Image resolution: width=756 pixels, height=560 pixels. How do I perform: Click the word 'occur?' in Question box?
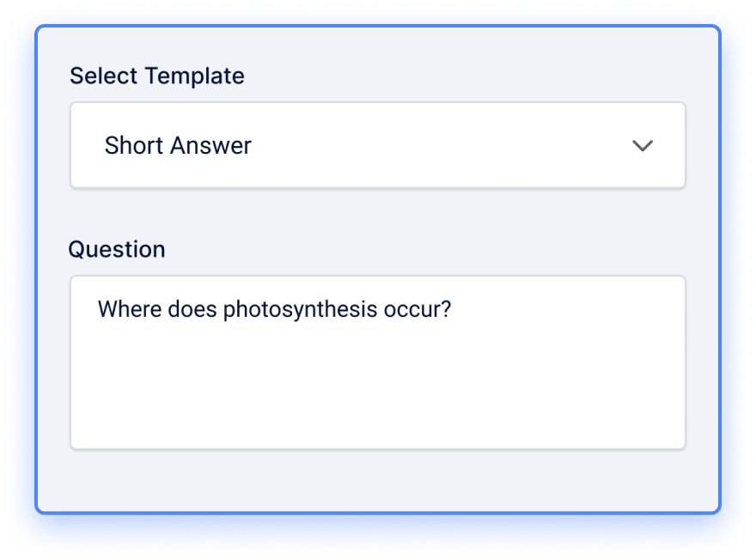click(x=418, y=309)
